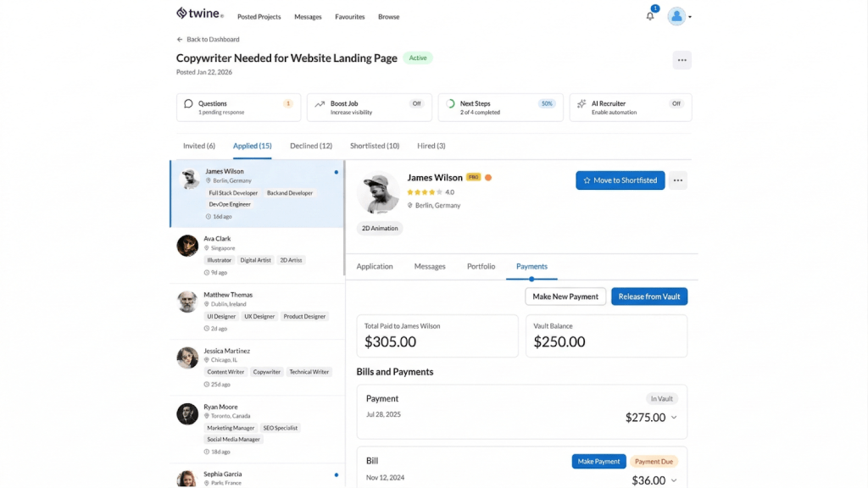
Task: Open the Next Steps 50% progress card
Action: point(501,108)
